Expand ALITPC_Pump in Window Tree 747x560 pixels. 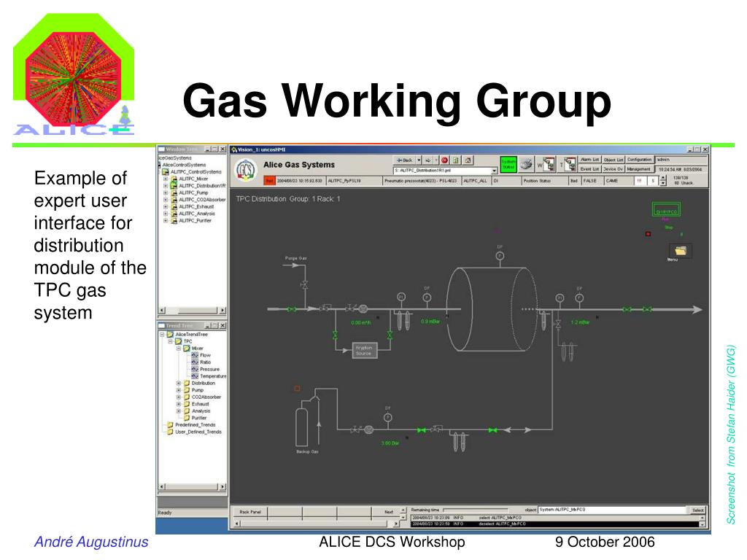click(x=166, y=192)
